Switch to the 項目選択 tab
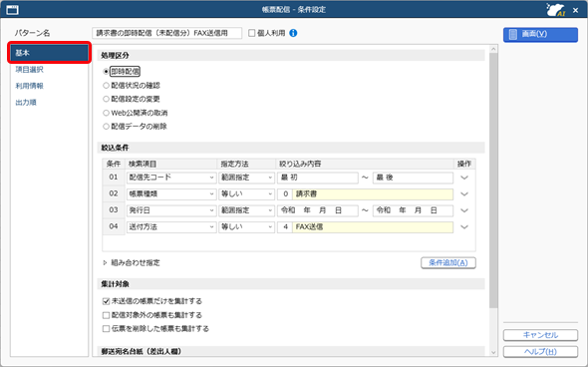The image size is (588, 367). (x=29, y=70)
